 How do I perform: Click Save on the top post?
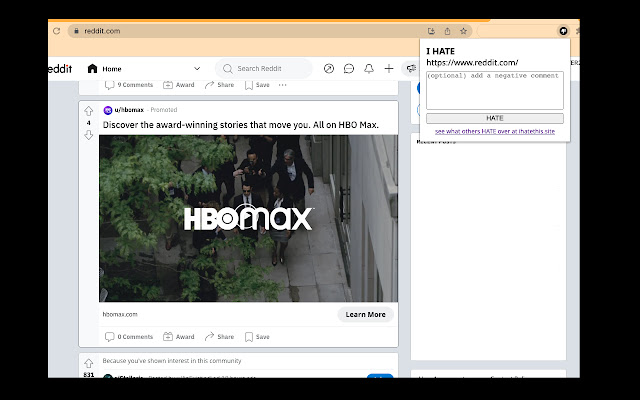coord(257,85)
